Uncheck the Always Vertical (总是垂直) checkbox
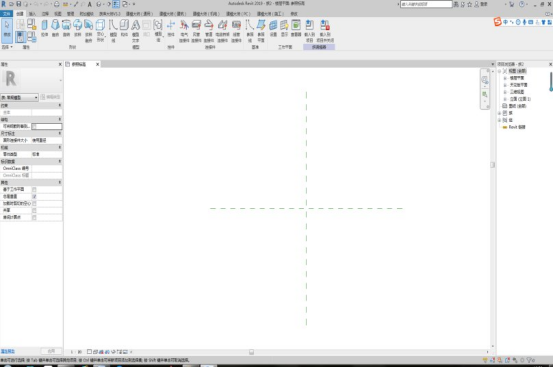This screenshot has height=368, width=554. (34, 196)
